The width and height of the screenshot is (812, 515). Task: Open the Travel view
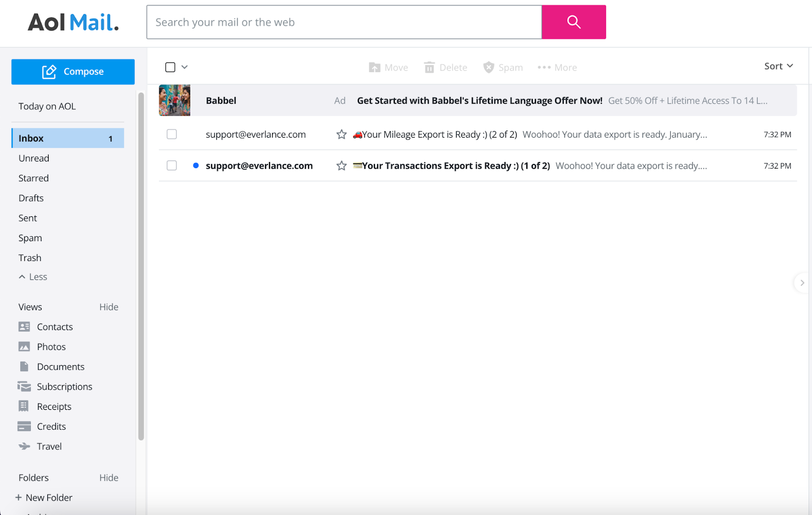(x=49, y=446)
